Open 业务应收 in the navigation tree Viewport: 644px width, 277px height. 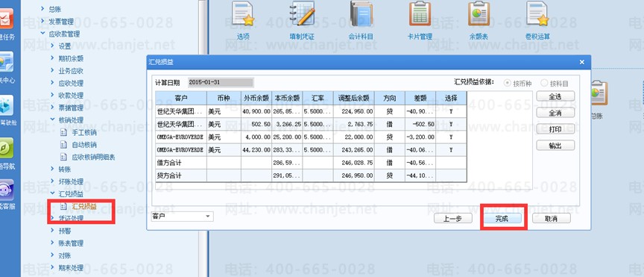coord(71,71)
